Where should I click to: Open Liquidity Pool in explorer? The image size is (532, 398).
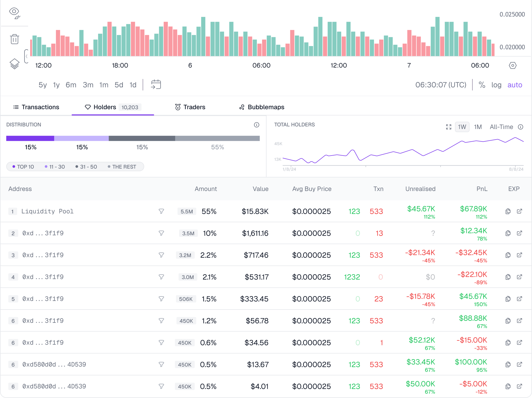[520, 211]
